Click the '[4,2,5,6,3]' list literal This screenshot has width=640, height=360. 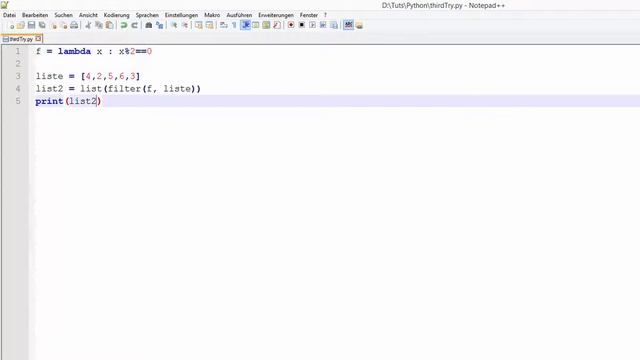[110, 76]
